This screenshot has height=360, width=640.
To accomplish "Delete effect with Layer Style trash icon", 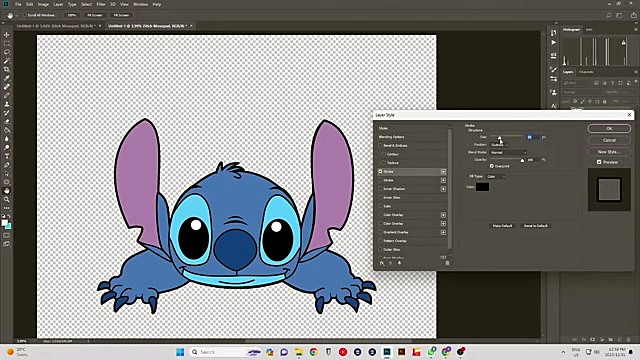I will 447,263.
